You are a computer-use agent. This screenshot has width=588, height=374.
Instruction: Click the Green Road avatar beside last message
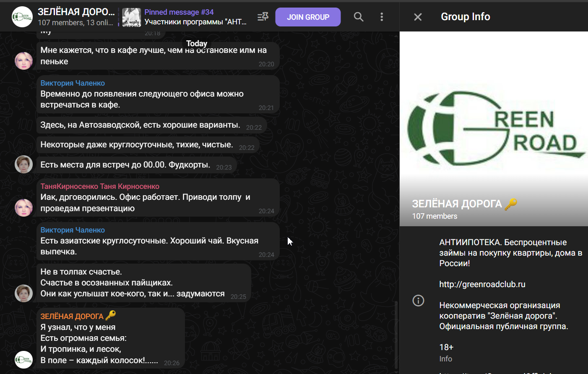click(x=23, y=360)
